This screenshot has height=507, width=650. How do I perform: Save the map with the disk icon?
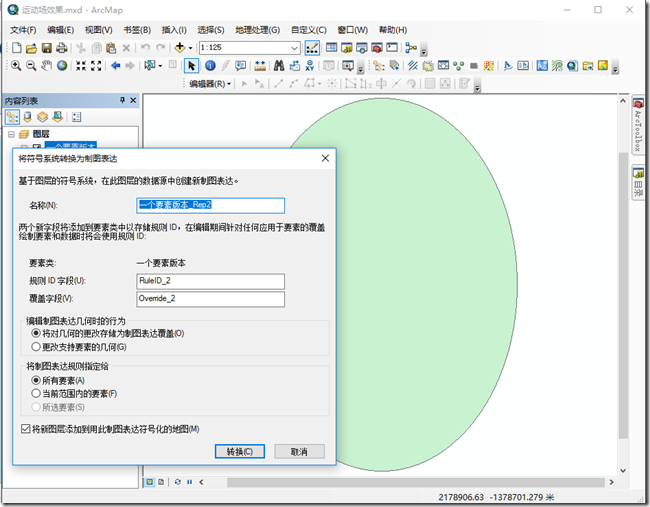point(46,48)
